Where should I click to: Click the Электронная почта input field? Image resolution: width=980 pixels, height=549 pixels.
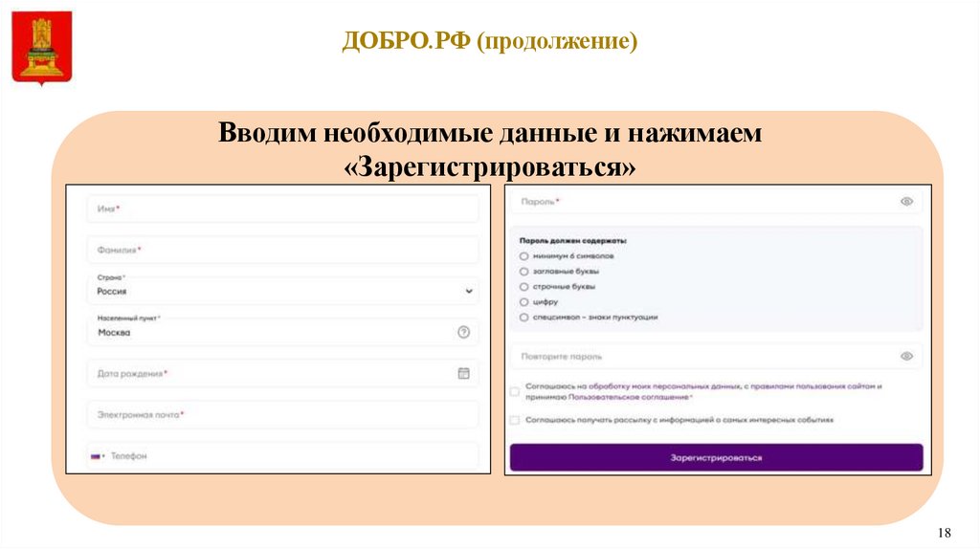[x=282, y=415]
